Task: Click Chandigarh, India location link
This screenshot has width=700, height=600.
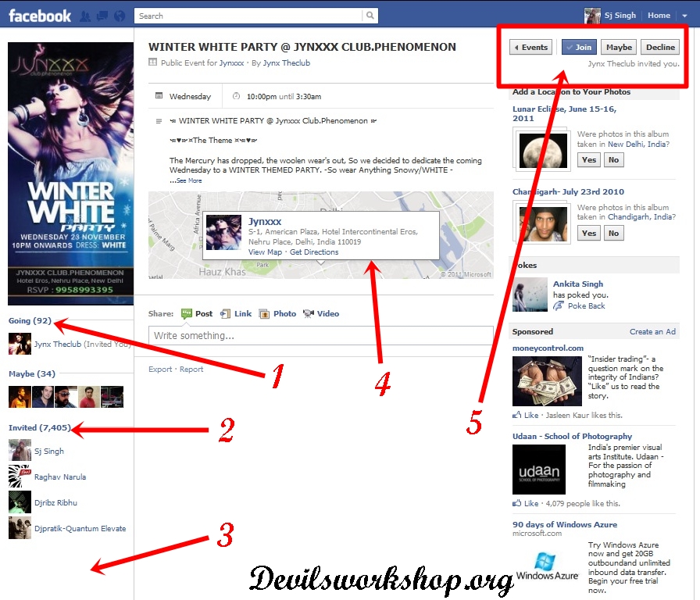Action: [641, 217]
